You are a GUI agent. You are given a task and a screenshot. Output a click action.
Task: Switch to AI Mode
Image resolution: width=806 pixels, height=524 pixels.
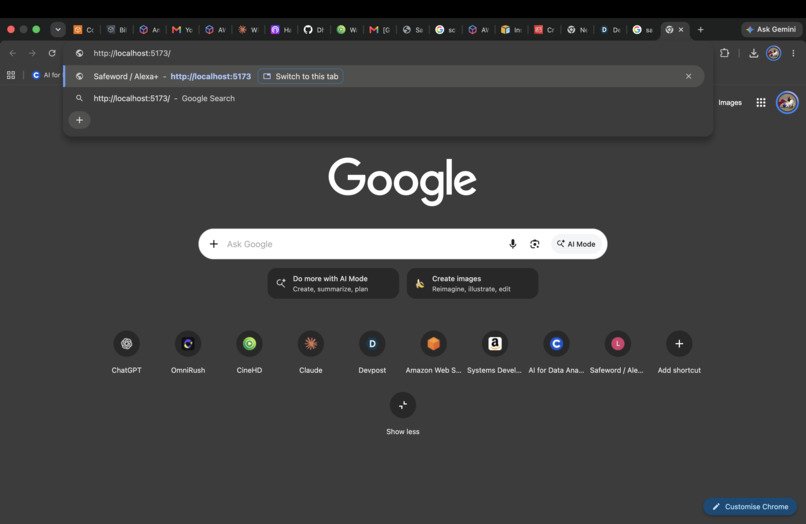(576, 244)
